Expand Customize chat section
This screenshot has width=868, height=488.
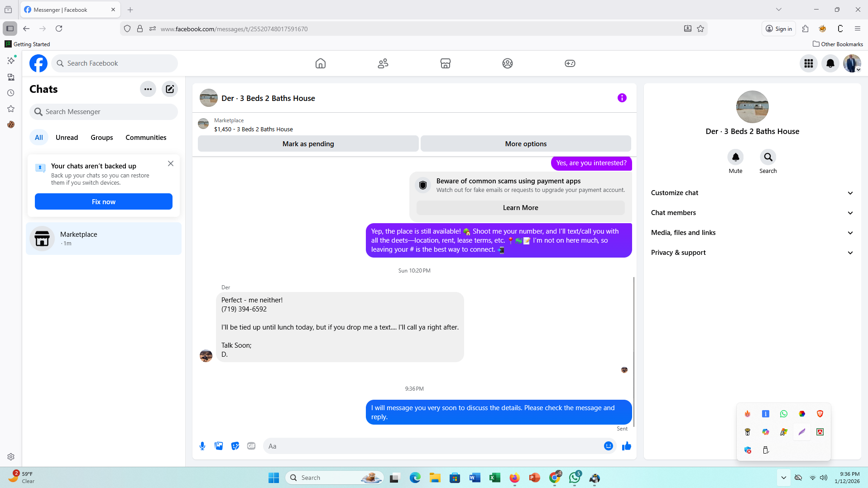coord(752,193)
